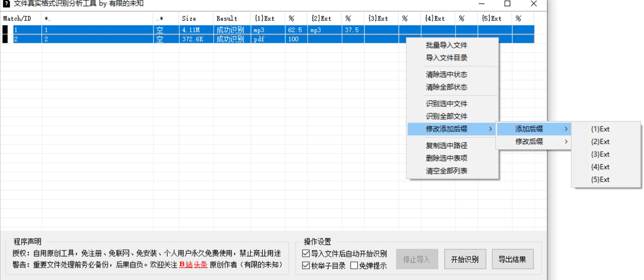Click the Match/ID column header
The image size is (644, 280).
pyautogui.click(x=21, y=18)
